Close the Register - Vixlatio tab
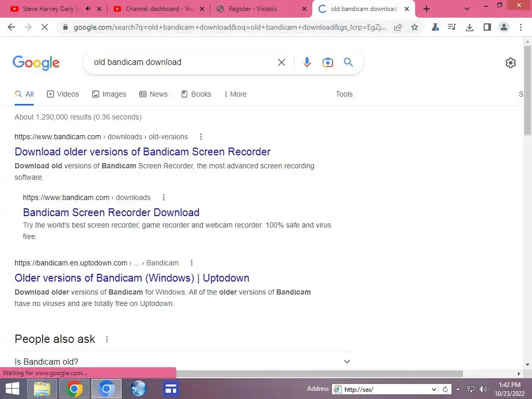Viewport: 532px width, 399px height. click(304, 9)
